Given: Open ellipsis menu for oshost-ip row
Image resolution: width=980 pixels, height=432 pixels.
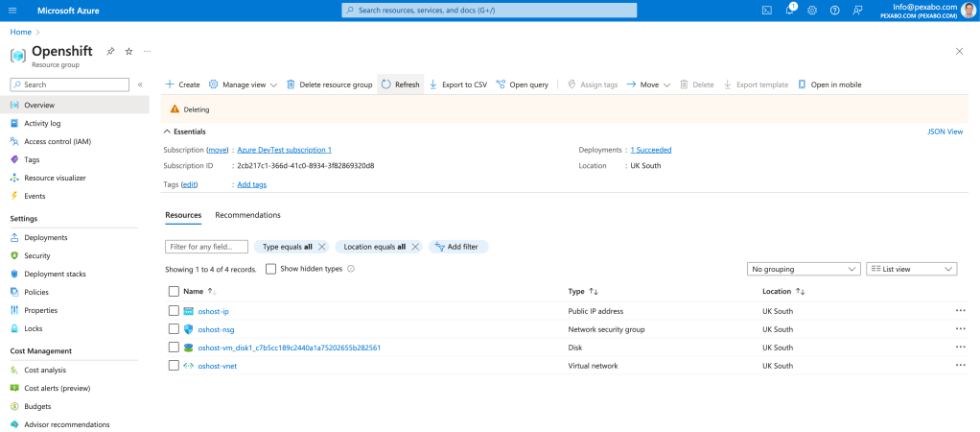Looking at the screenshot, I should [960, 311].
